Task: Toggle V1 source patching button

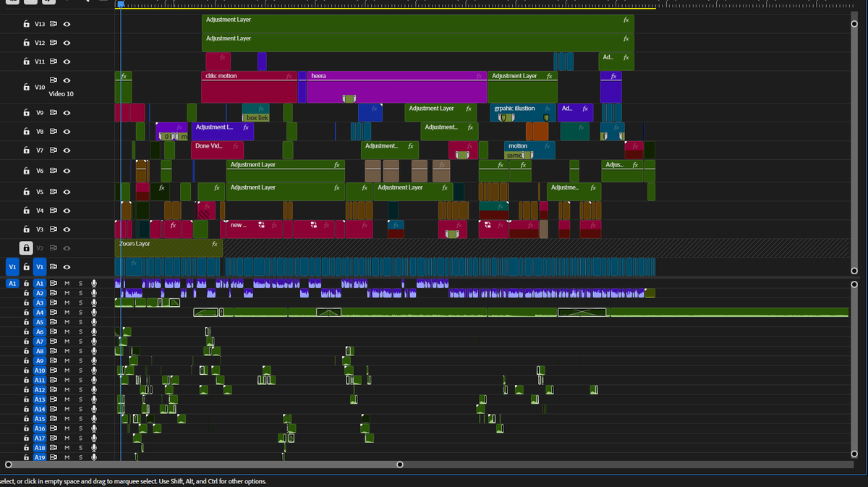Action: (12, 267)
